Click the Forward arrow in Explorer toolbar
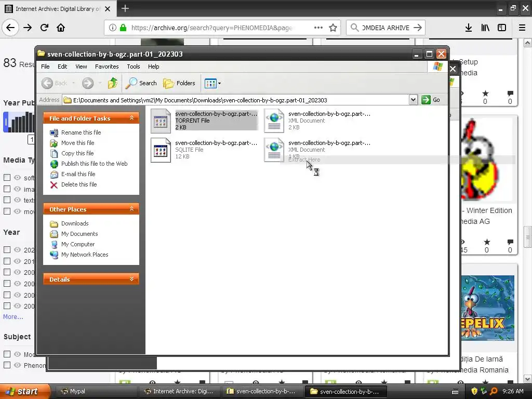Image resolution: width=532 pixels, height=399 pixels. tap(88, 83)
